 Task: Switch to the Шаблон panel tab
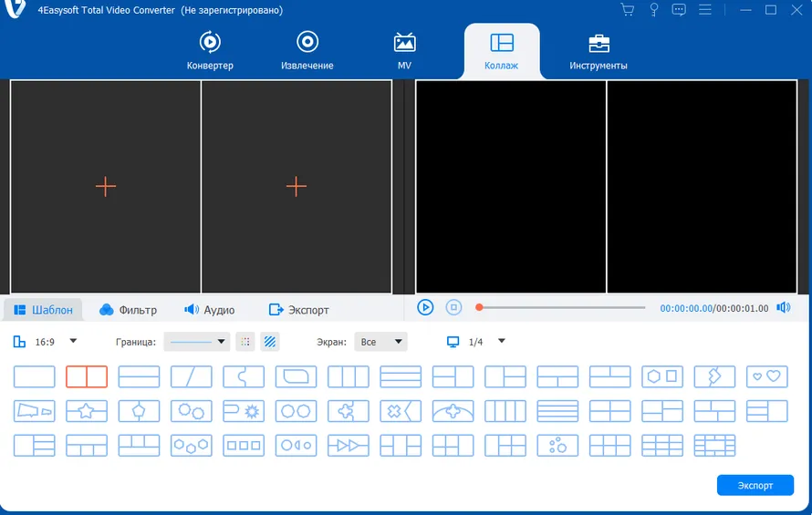(43, 310)
